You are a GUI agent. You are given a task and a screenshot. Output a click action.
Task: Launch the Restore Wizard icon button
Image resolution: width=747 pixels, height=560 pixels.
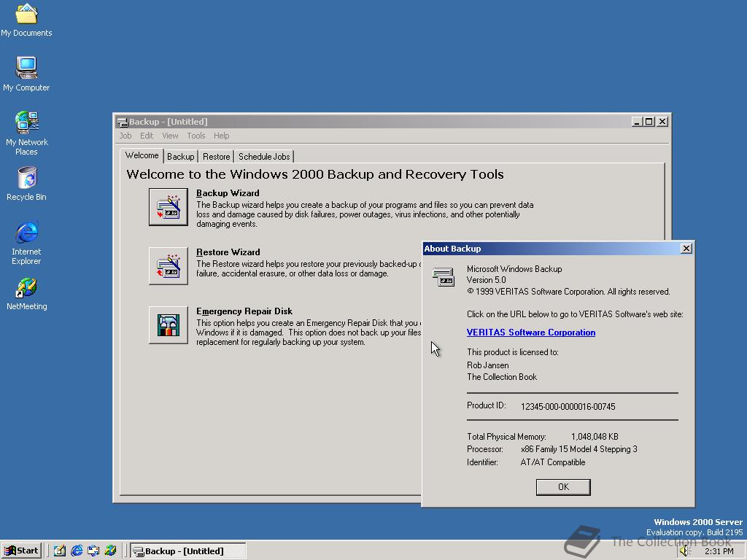169,265
